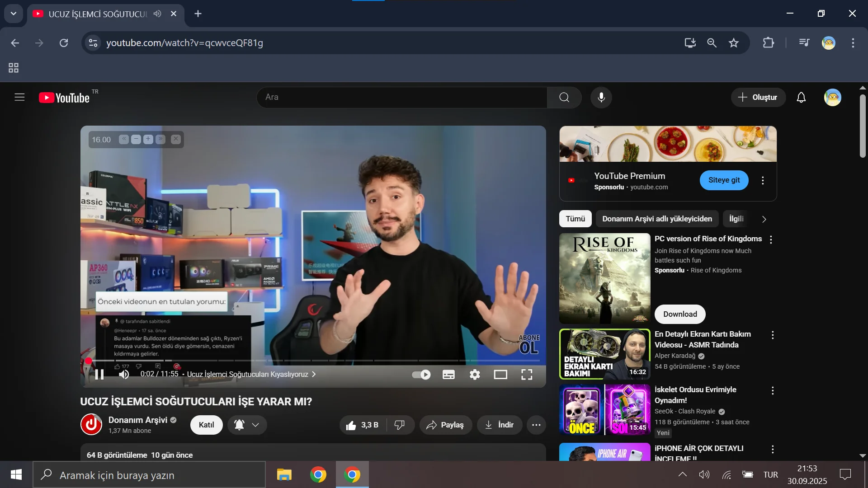Mute the video volume
Screen dimensions: 868x488
click(x=124, y=375)
